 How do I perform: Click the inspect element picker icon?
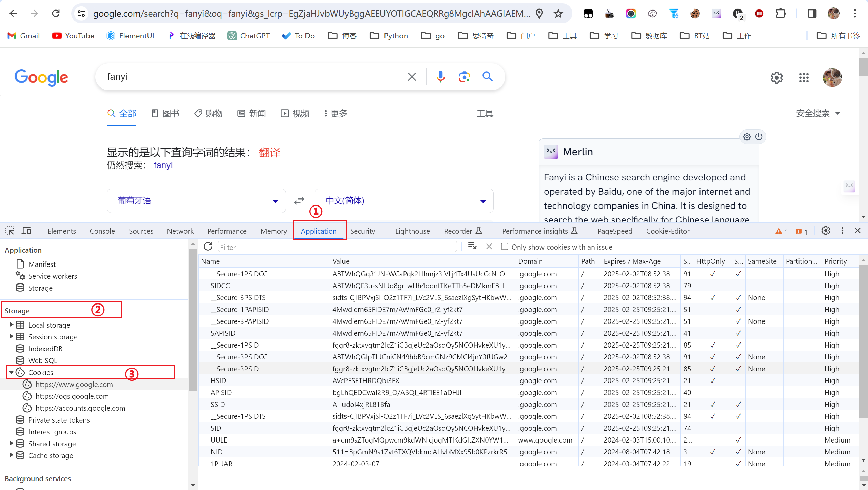(9, 231)
